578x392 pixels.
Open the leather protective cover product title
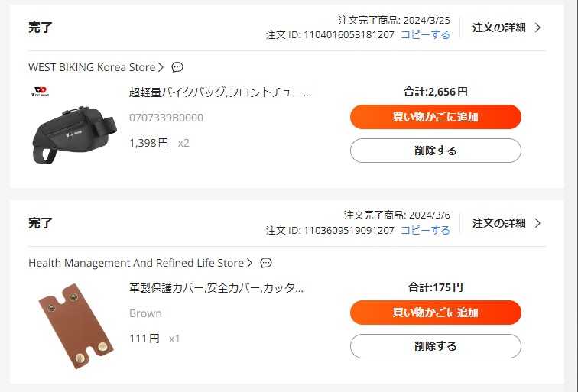click(x=216, y=288)
